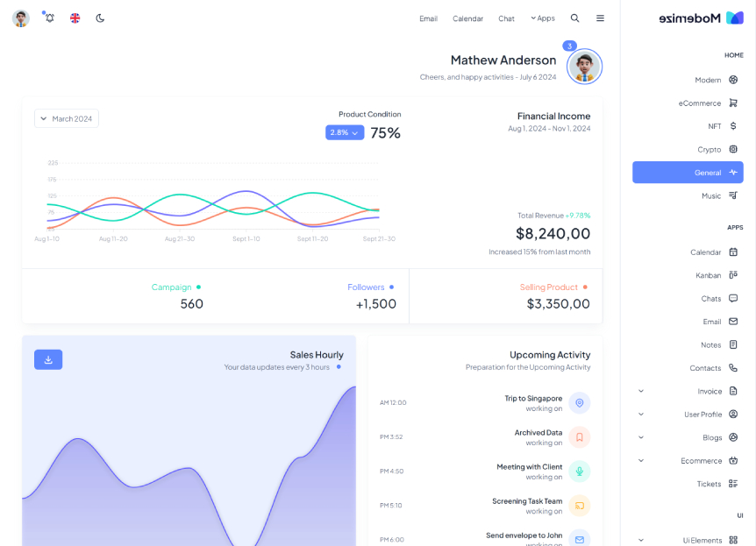Click the Meeting with Client microphone icon
The image size is (756, 546).
click(x=579, y=472)
